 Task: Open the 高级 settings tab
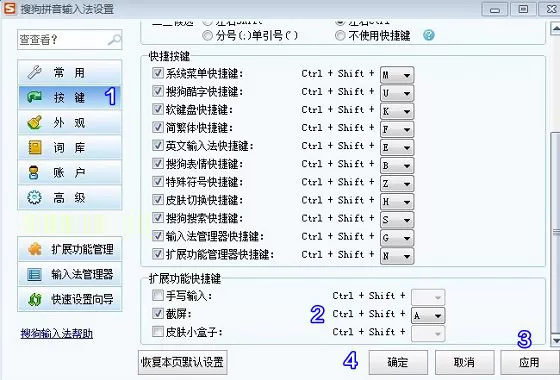[x=70, y=198]
